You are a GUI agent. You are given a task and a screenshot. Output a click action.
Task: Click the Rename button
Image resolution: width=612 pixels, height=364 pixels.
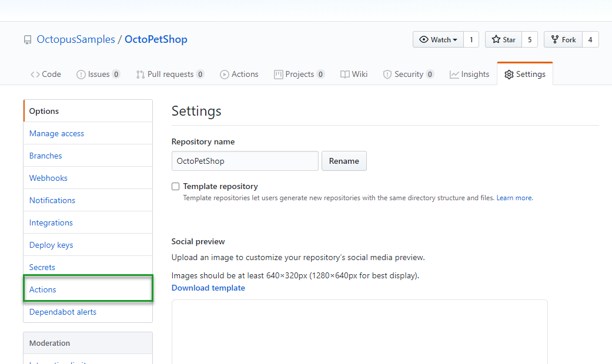coord(344,161)
